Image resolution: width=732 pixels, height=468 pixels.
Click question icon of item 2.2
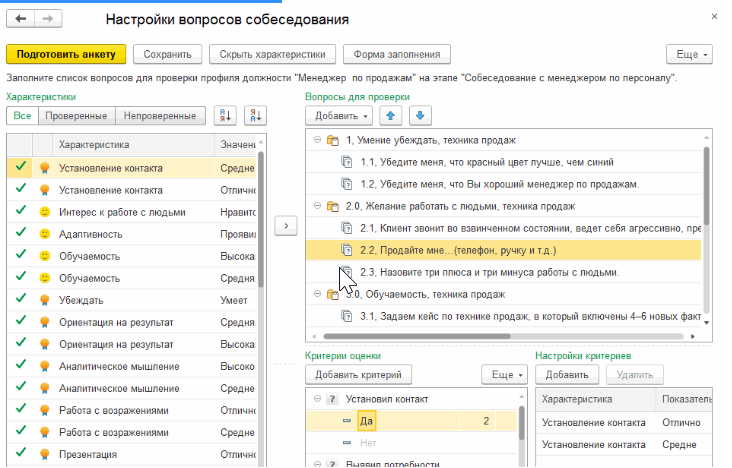coord(347,250)
